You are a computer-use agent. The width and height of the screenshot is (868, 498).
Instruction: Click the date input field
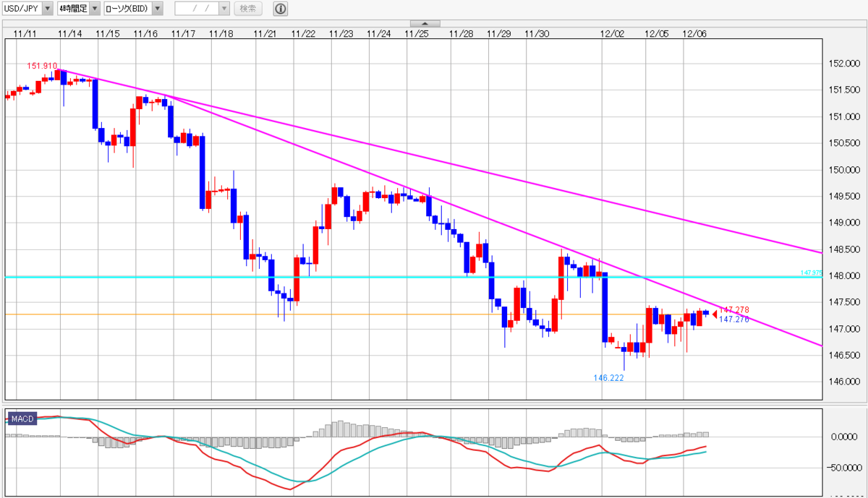pos(196,9)
